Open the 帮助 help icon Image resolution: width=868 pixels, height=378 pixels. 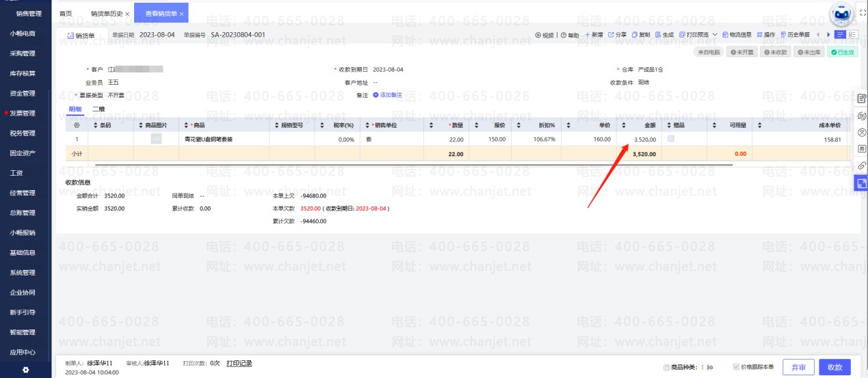(564, 35)
